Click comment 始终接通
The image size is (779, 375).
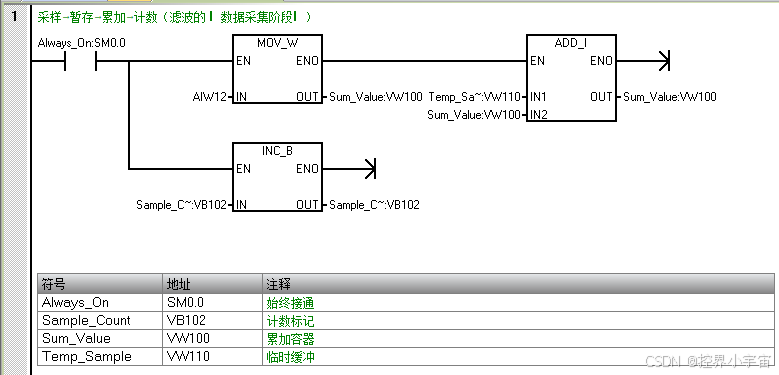coord(291,302)
